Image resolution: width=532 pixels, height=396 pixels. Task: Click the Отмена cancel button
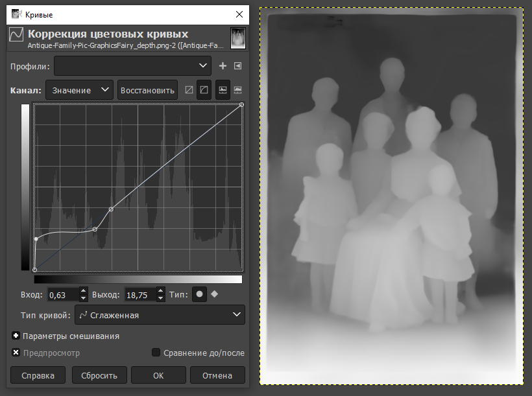tap(217, 375)
